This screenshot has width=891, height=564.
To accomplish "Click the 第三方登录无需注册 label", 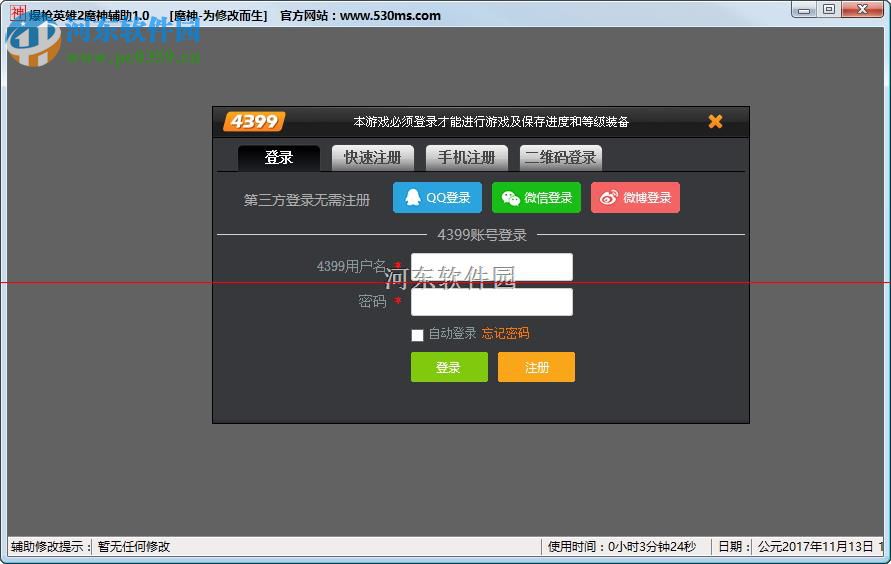I will tap(307, 200).
